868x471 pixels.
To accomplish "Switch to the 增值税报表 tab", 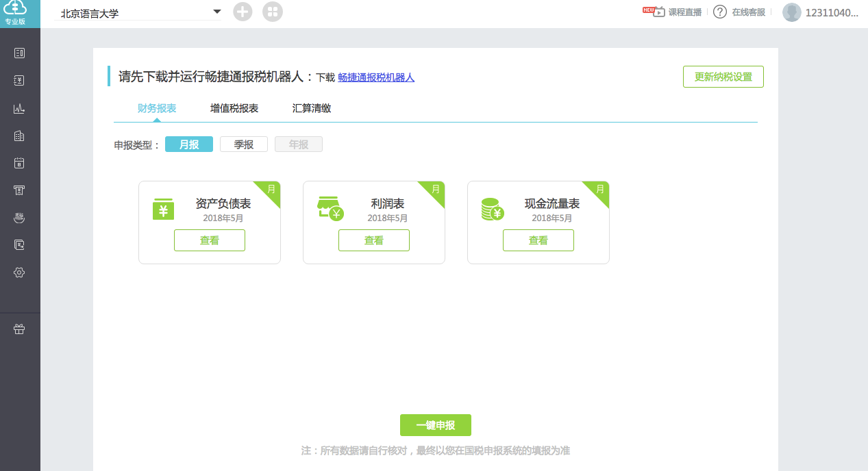I will pos(234,108).
